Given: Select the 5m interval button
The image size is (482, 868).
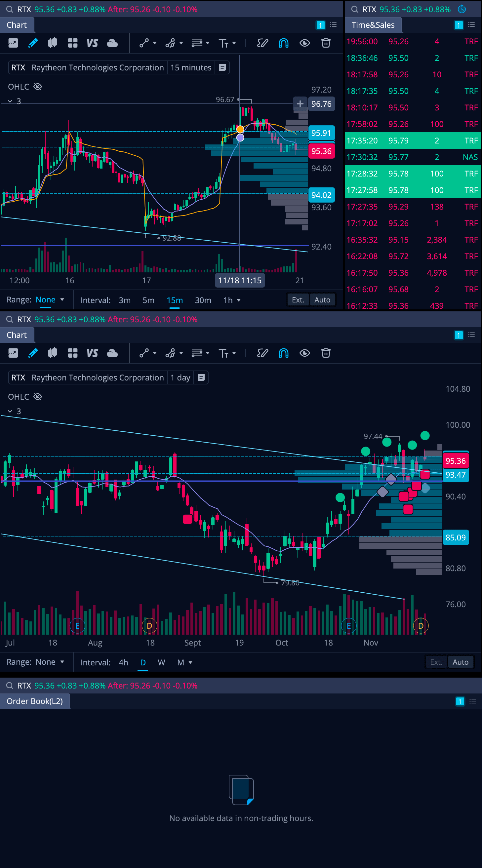Looking at the screenshot, I should 148,300.
